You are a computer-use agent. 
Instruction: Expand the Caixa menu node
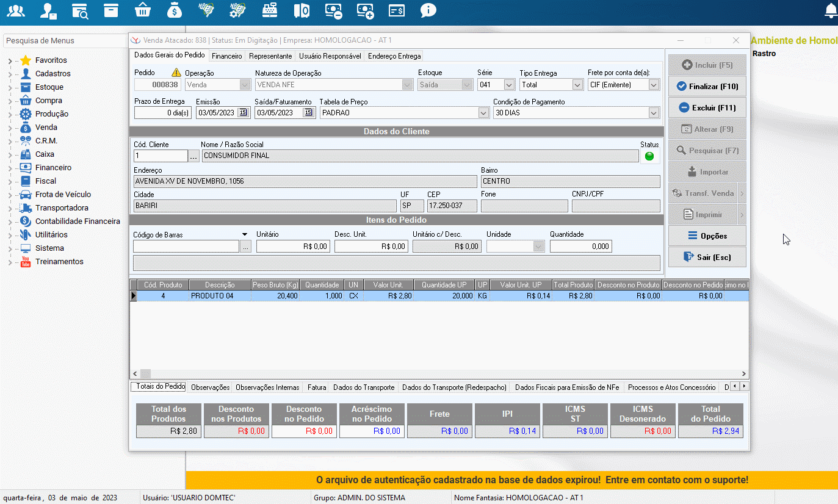coord(10,155)
